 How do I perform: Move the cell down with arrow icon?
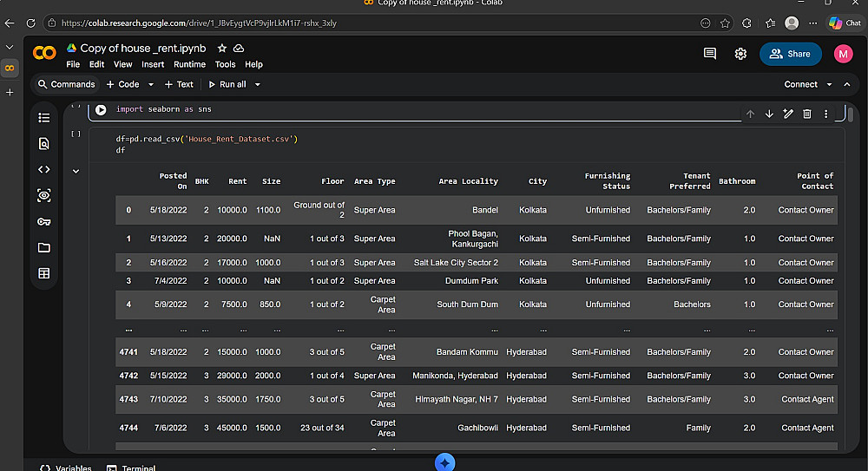coord(769,114)
